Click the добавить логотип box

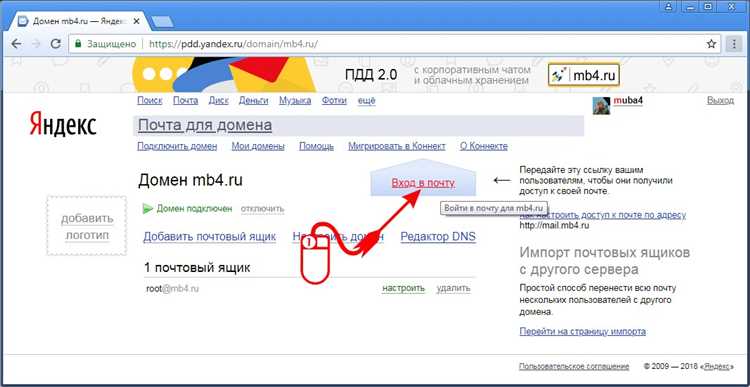[x=87, y=226]
